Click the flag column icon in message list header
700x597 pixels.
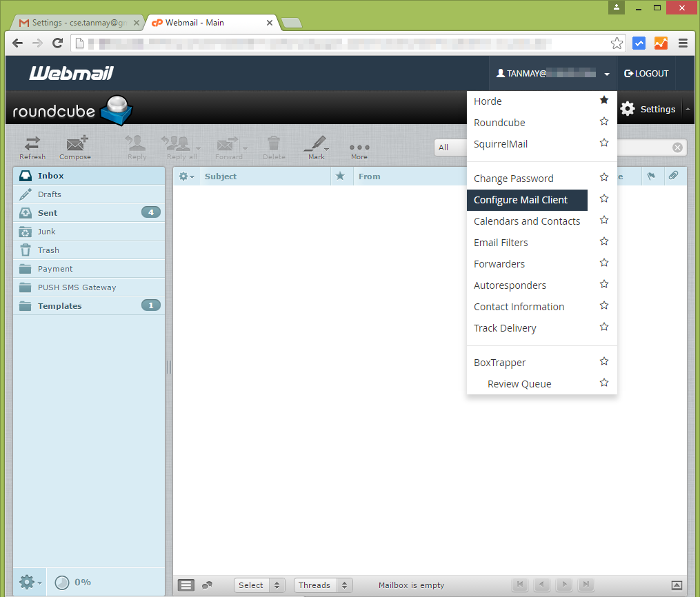pos(652,176)
